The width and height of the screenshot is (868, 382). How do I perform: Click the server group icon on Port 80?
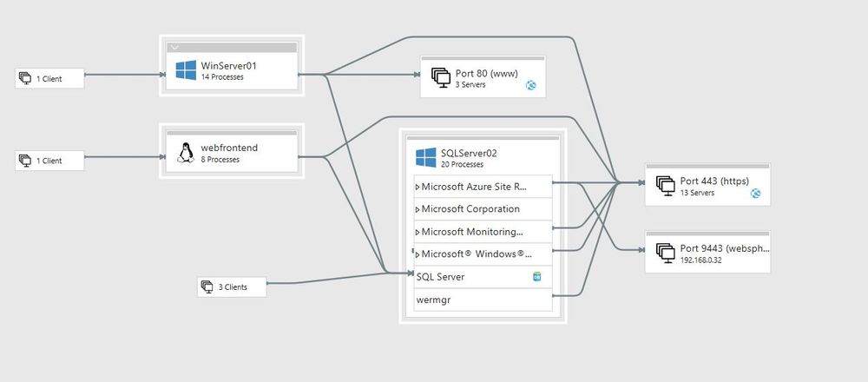pyautogui.click(x=441, y=77)
